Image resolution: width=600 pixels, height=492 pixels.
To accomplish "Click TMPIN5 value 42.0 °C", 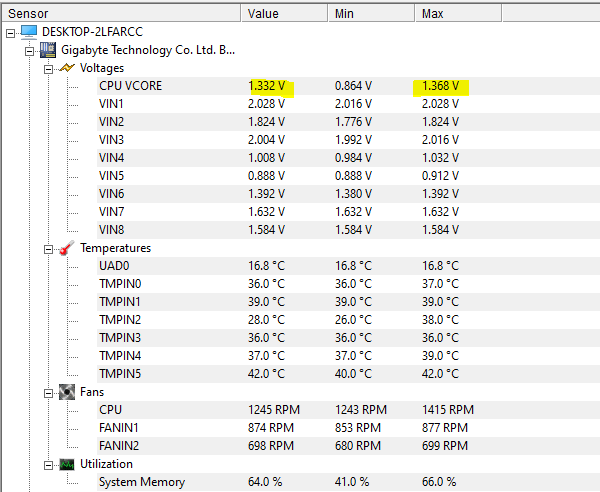I will pos(267,373).
